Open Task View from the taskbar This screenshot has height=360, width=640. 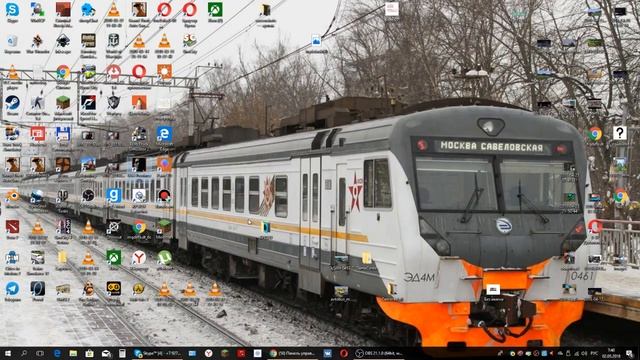pyautogui.click(x=40, y=353)
